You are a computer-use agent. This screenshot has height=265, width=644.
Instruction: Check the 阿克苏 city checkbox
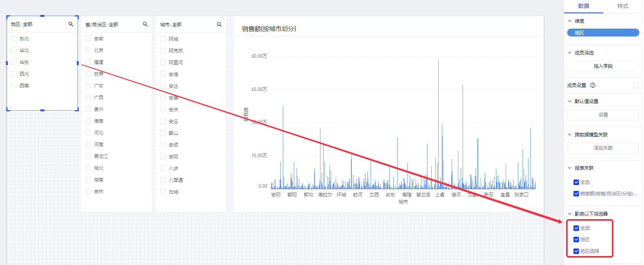163,51
